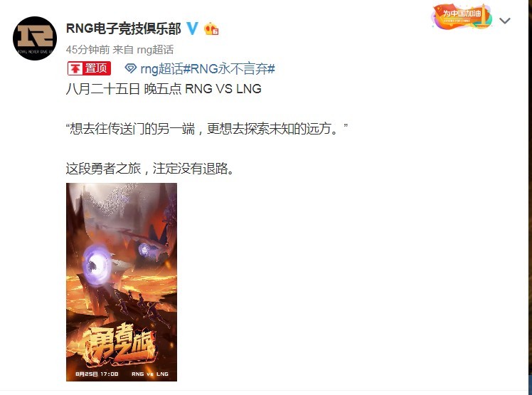Image resolution: width=532 pixels, height=395 pixels.
Task: Click the crown membership badge icon
Action: 211,28
